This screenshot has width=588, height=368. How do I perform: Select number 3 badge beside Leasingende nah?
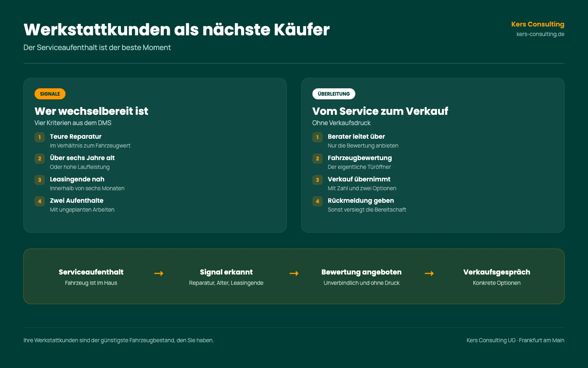coord(40,180)
